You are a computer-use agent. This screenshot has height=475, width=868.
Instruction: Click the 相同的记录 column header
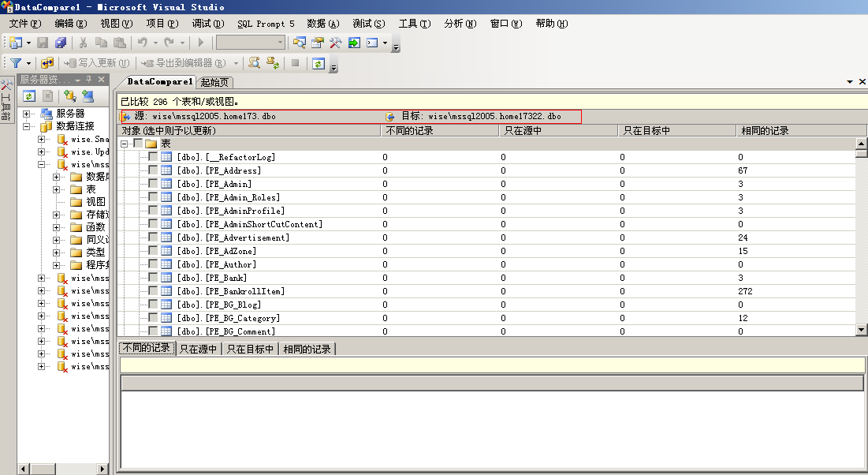pos(795,130)
